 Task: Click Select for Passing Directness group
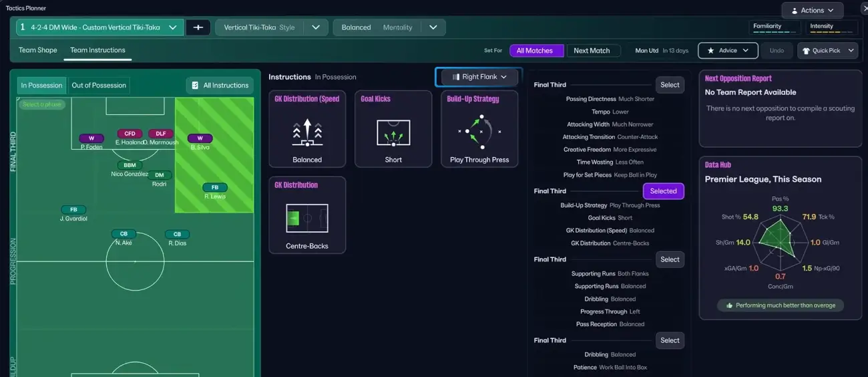[670, 85]
